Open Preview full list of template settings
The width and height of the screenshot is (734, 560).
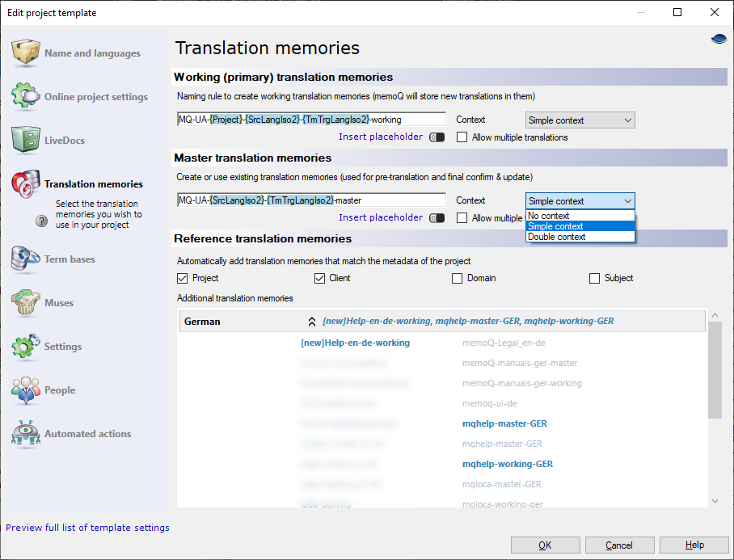[87, 527]
